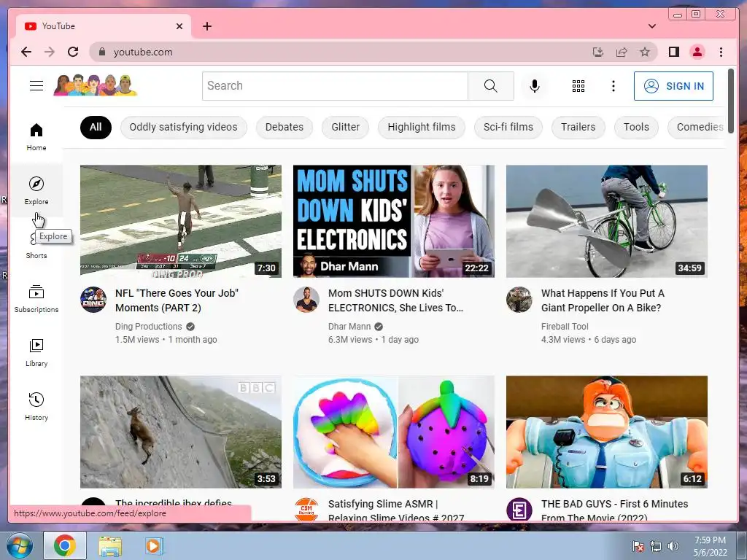The width and height of the screenshot is (747, 560).
Task: Play the propeller bike thumbnail
Action: click(606, 221)
